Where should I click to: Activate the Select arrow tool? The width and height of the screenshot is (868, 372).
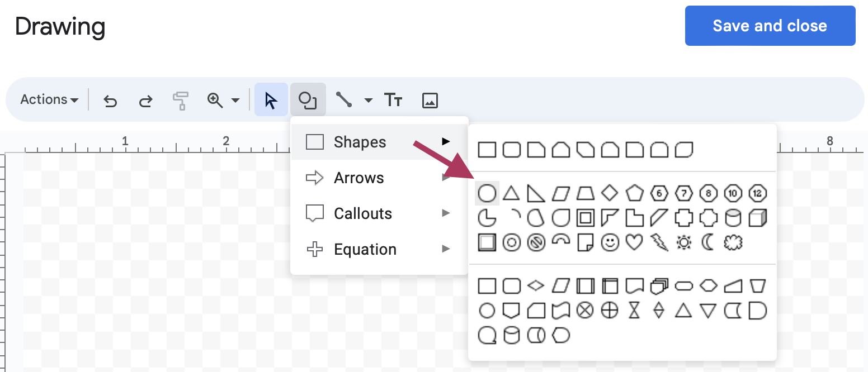(271, 100)
